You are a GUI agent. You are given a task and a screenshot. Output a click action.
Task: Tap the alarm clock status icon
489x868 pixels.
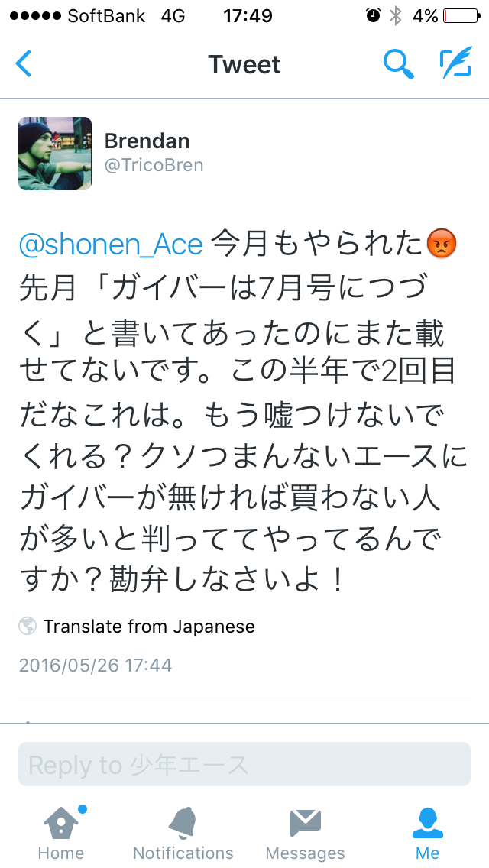[x=373, y=15]
